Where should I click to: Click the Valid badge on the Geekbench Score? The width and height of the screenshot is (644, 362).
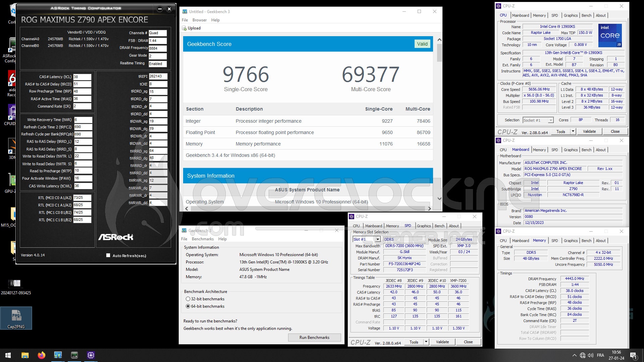click(422, 44)
